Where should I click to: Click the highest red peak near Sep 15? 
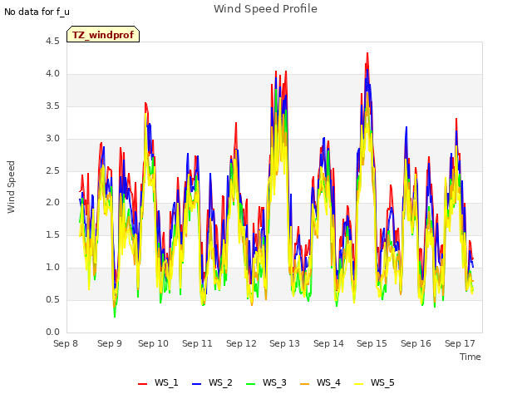tap(367, 53)
